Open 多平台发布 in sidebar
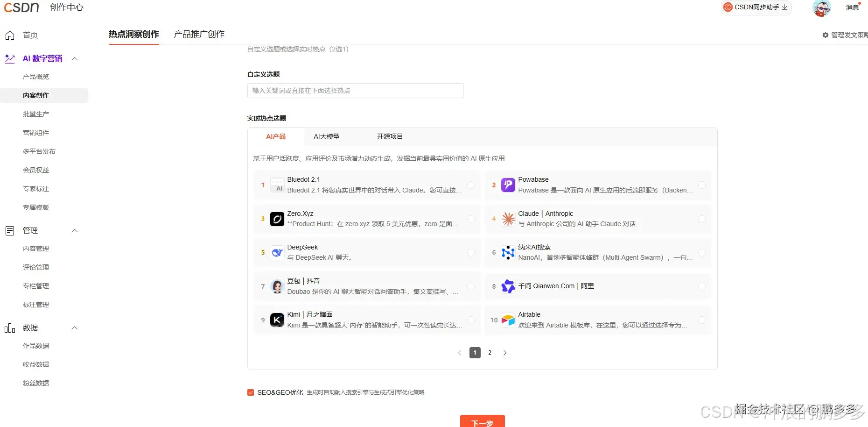The width and height of the screenshot is (868, 427). pyautogui.click(x=39, y=151)
